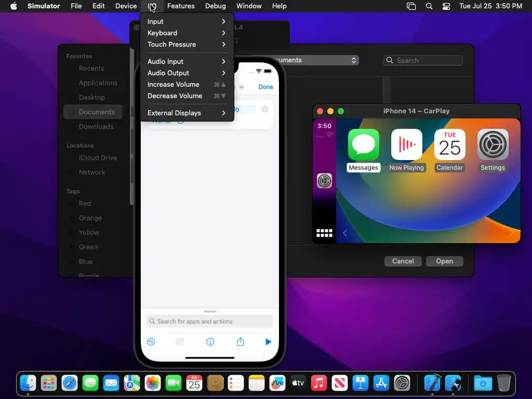Open Xcode from the Dock
The width and height of the screenshot is (532, 399).
coord(432,383)
